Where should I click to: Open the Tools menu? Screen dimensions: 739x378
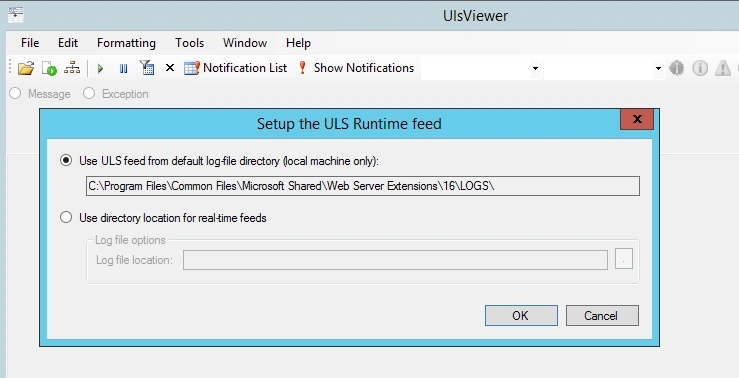click(189, 43)
